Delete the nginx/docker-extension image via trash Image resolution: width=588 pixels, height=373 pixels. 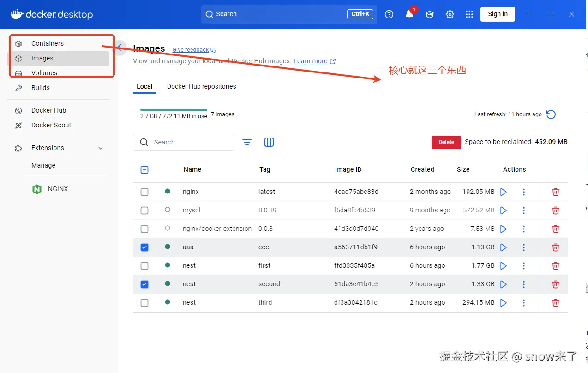[x=556, y=229]
